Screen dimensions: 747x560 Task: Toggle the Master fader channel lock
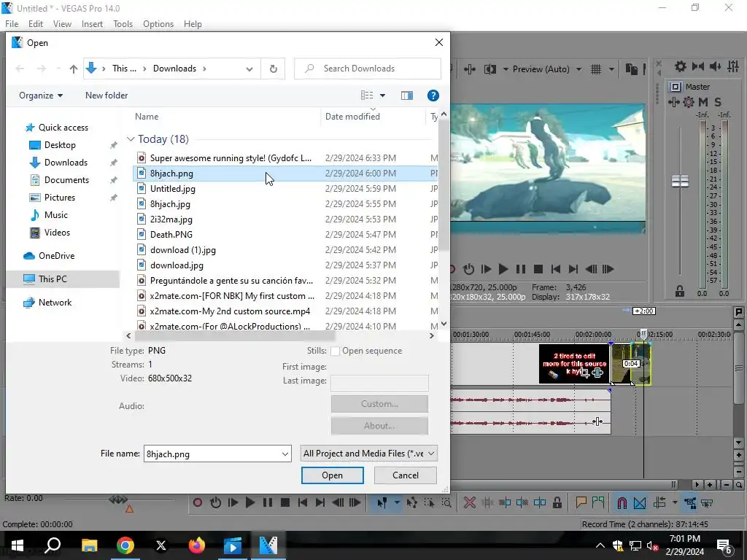[x=680, y=292]
